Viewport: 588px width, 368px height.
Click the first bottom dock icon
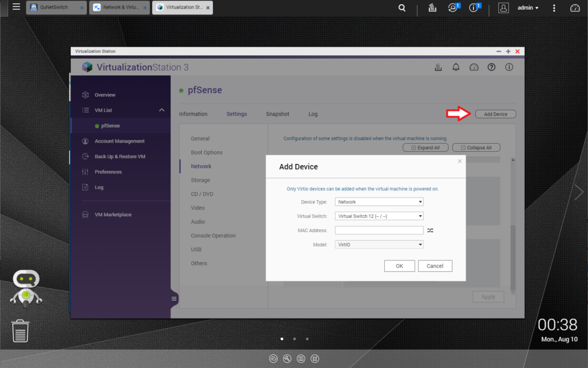[273, 359]
